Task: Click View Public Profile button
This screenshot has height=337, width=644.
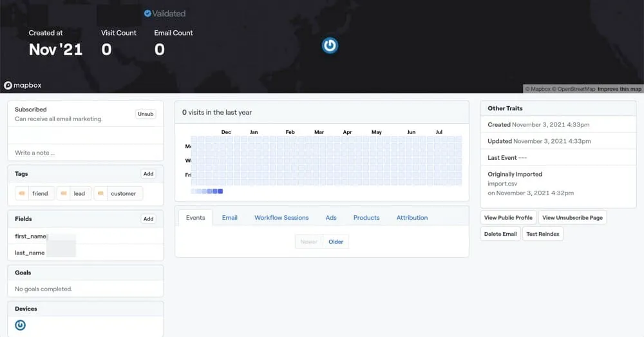Action: (x=508, y=218)
